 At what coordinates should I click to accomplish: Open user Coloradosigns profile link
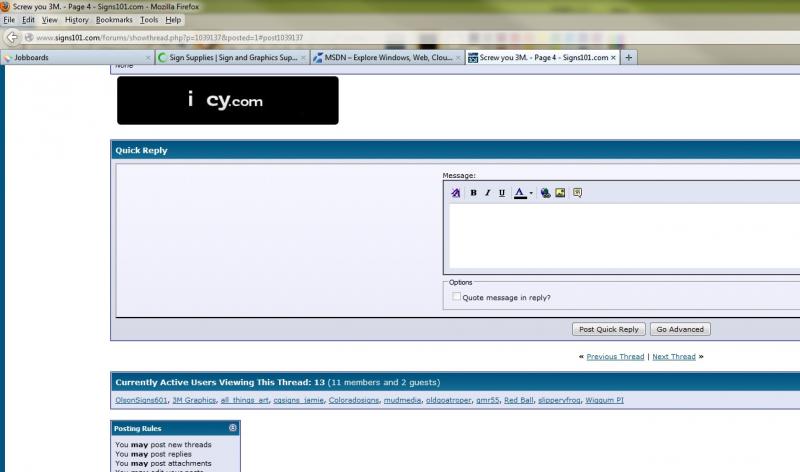pos(354,401)
